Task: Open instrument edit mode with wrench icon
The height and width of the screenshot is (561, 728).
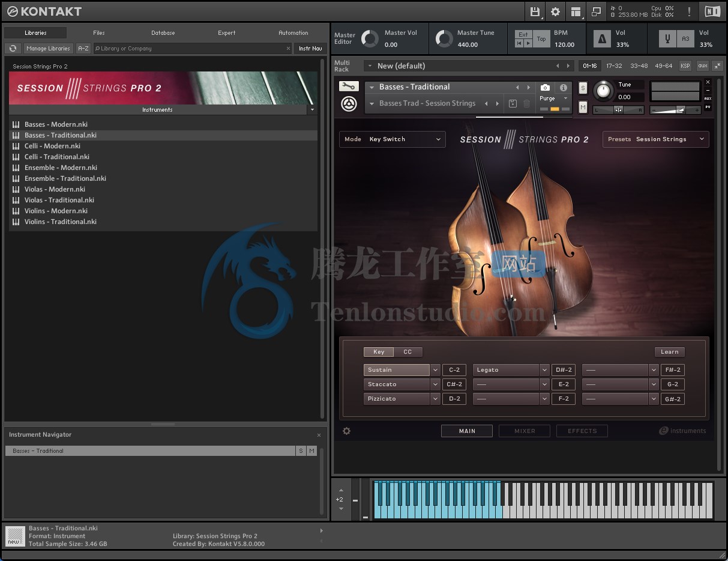Action: (x=349, y=86)
